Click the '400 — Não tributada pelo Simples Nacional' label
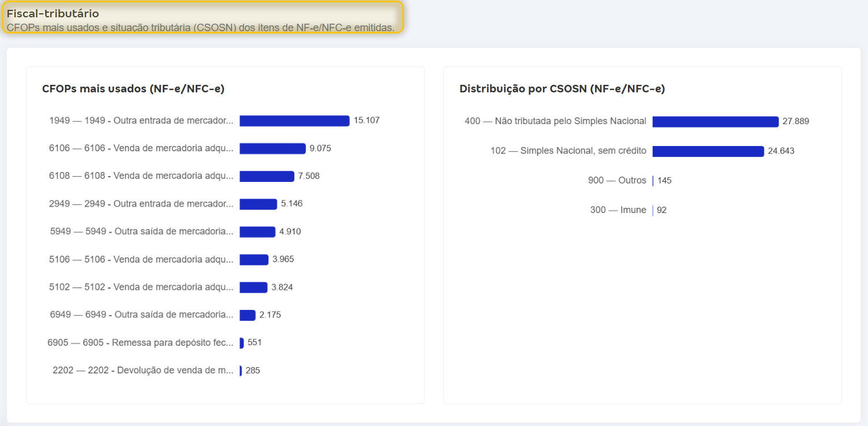868x426 pixels. pos(555,121)
